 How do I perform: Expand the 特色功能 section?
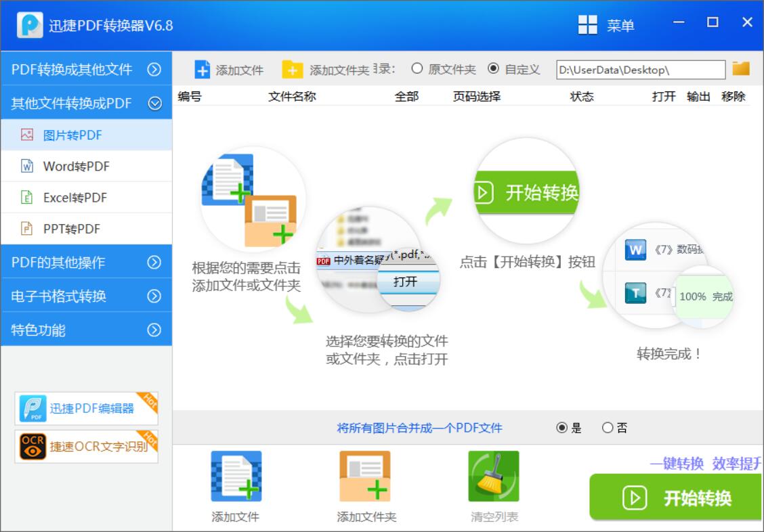(86, 330)
